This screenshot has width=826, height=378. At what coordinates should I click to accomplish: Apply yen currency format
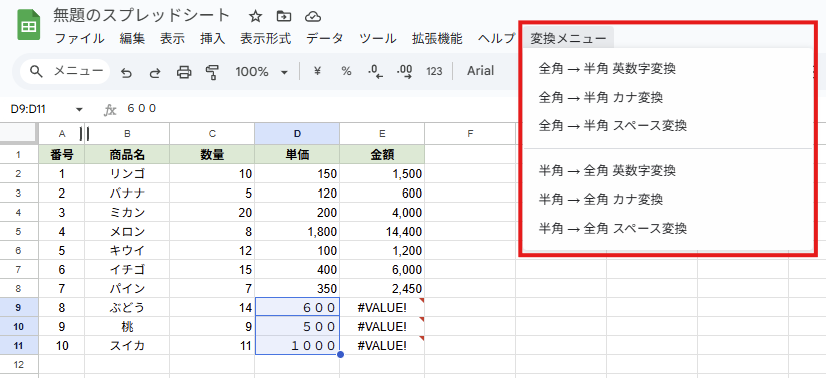pyautogui.click(x=317, y=72)
